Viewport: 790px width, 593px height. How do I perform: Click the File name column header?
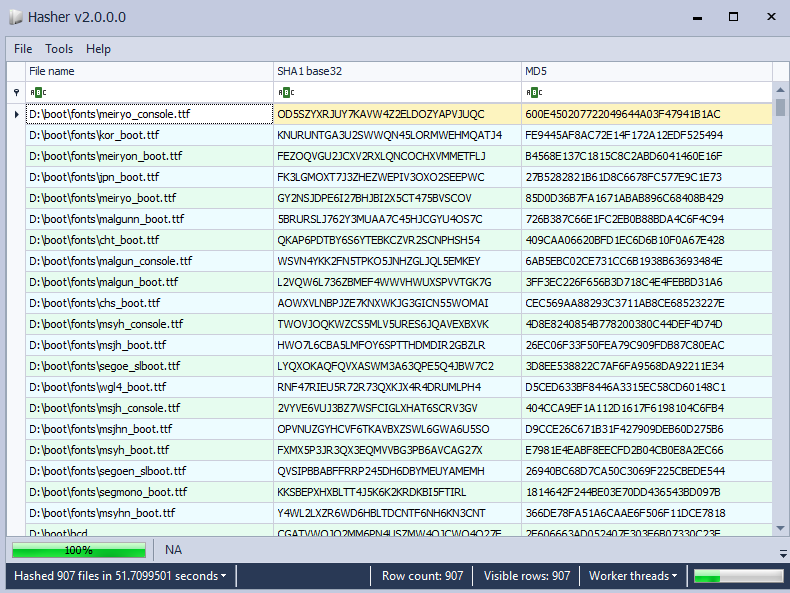(x=148, y=71)
